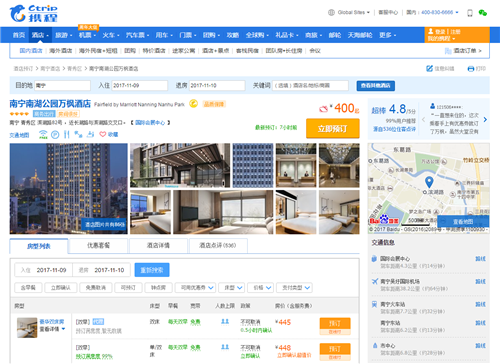This screenshot has height=364, width=500.
Task: Click the orange 预订 button for ¥445 room
Action: tap(335, 323)
